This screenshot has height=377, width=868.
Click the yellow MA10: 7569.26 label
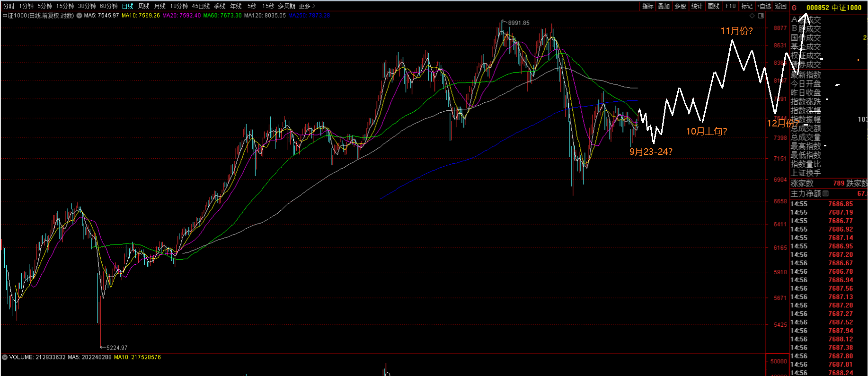point(141,16)
